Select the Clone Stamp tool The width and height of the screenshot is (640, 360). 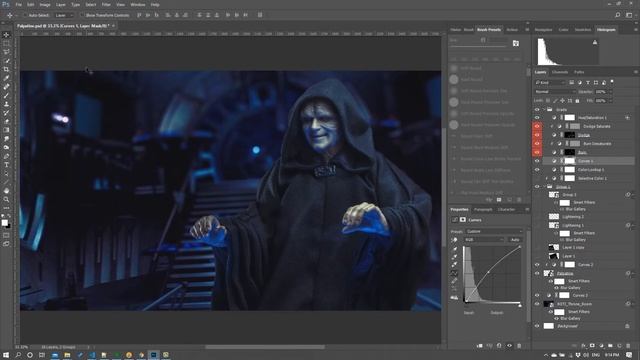[6, 104]
